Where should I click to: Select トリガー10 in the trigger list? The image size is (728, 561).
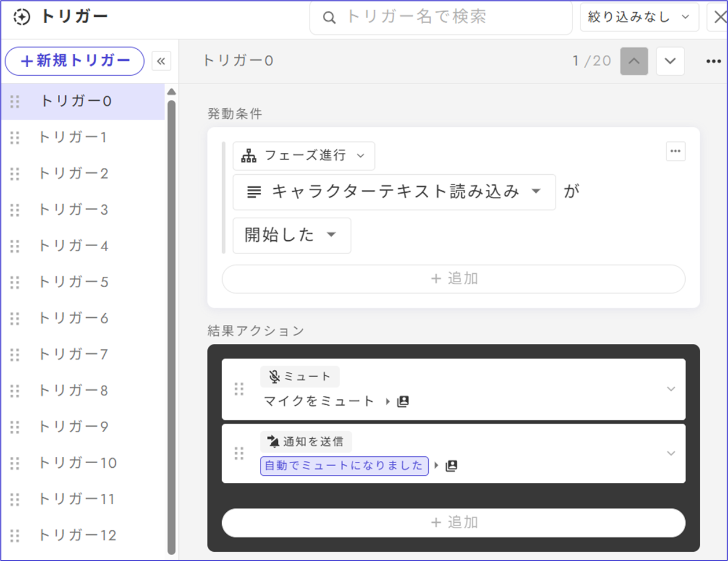[78, 463]
